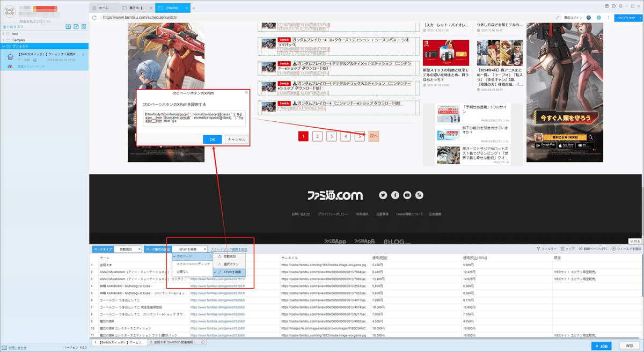This screenshot has height=352, width=644.
Task: Click the Twitter icon in Famitsu footer
Action: pos(383,195)
